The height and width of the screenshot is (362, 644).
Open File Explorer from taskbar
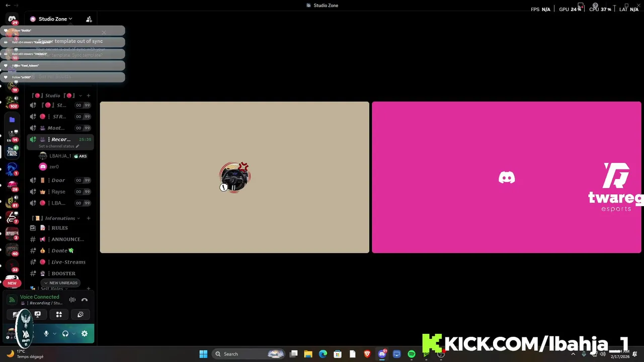[308, 354]
